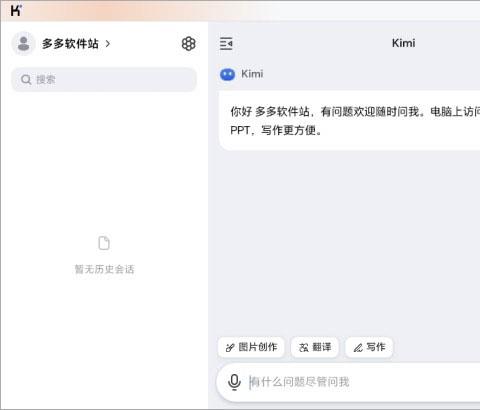Click the magnifier icon in the search box
Screen dimensions: 480x410
[26, 79]
